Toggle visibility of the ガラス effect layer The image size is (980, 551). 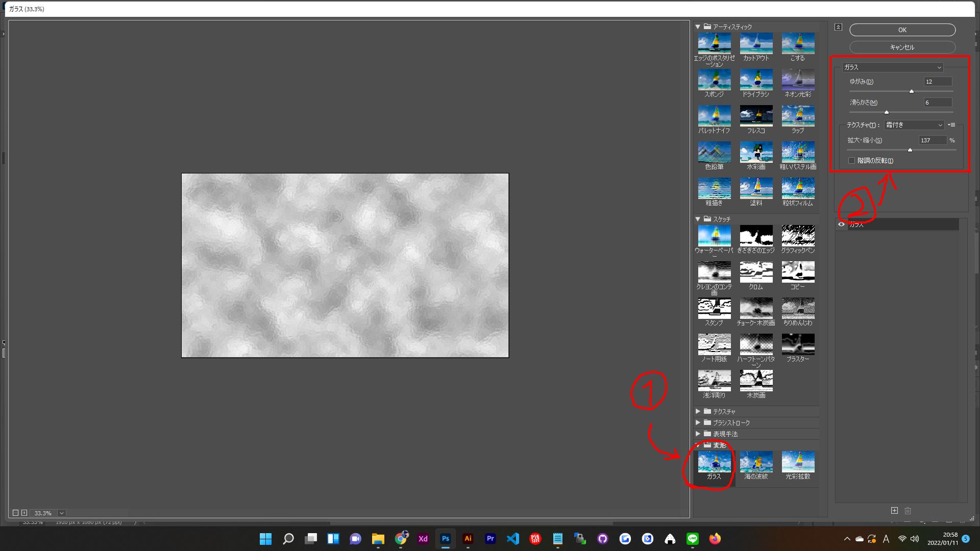click(841, 224)
